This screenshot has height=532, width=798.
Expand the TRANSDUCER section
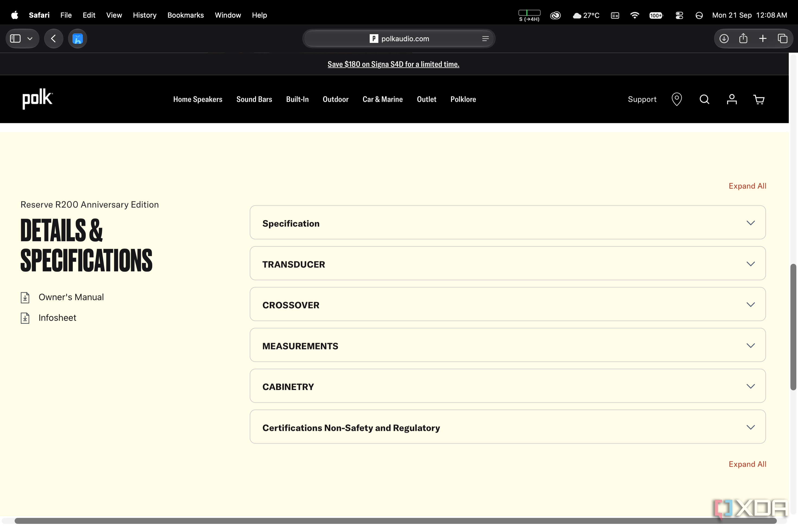coord(508,263)
